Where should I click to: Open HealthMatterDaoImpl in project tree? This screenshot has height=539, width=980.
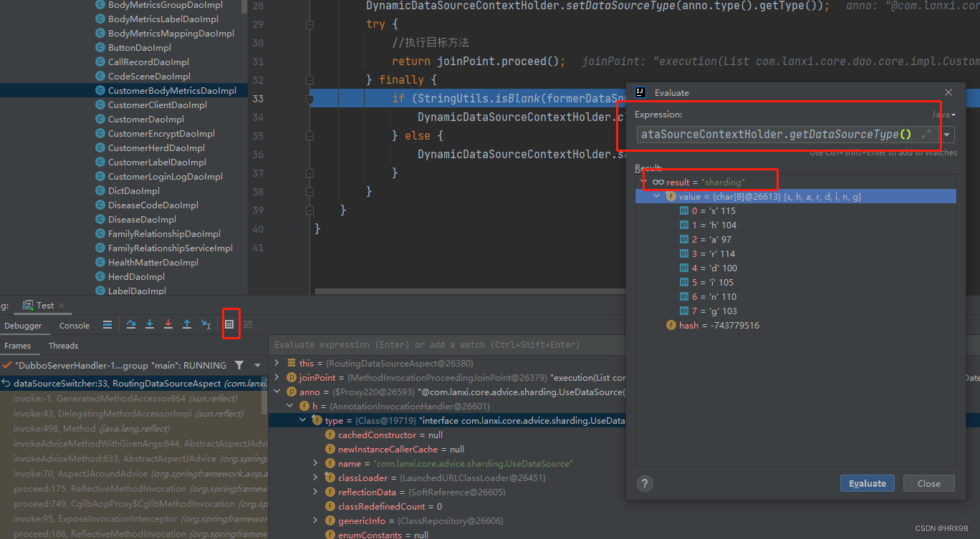click(x=153, y=263)
